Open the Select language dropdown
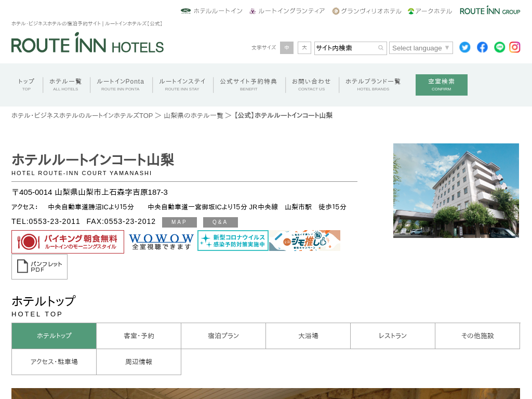The width and height of the screenshot is (532, 399). coord(421,48)
